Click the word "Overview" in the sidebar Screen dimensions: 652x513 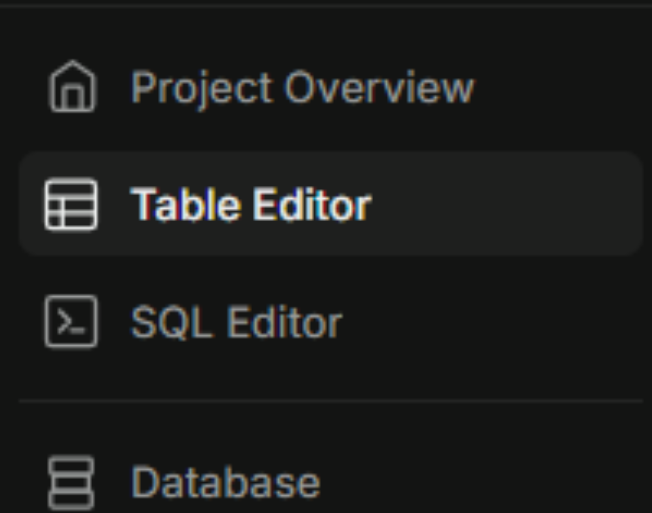(379, 87)
